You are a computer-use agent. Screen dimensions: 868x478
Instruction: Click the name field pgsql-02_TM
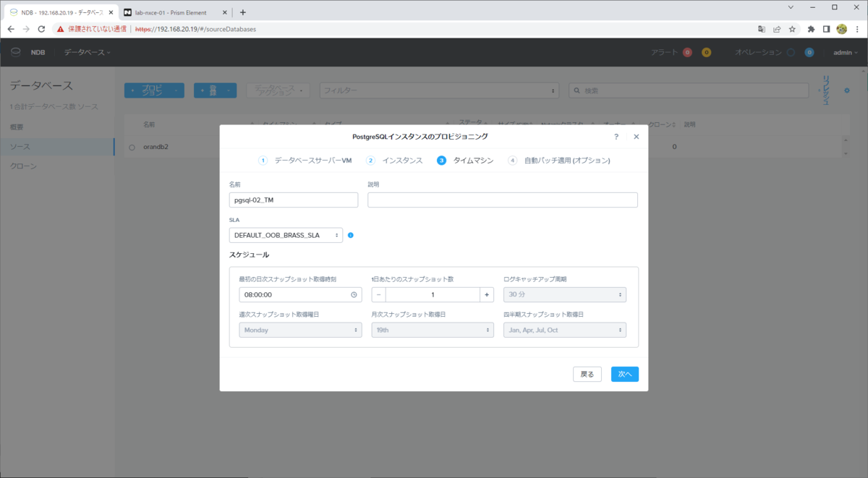[x=294, y=200]
